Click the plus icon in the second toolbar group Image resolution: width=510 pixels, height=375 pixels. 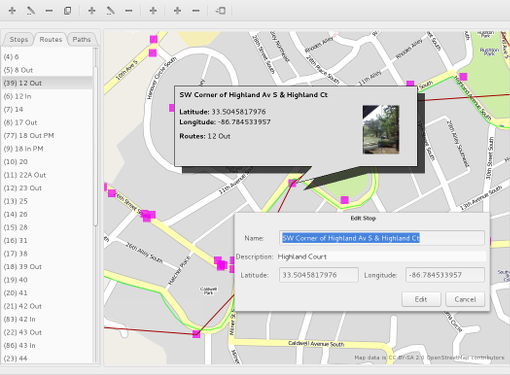click(92, 11)
